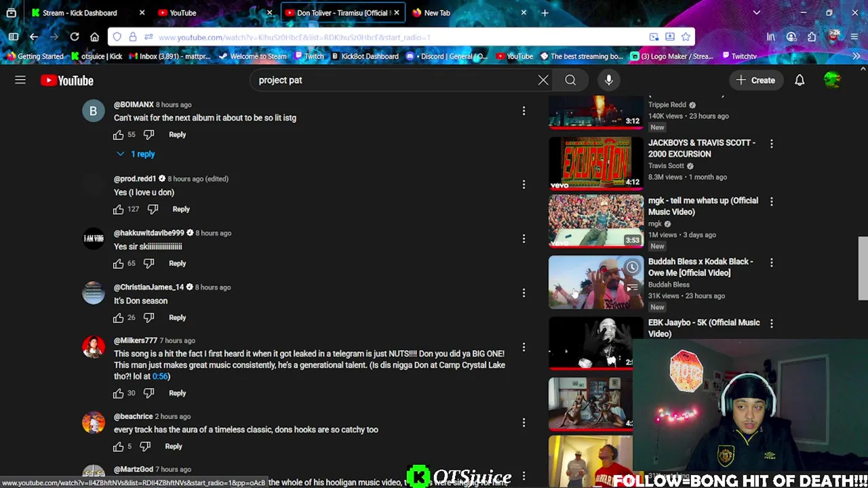Reply to the @Milkers777 comment

(177, 393)
